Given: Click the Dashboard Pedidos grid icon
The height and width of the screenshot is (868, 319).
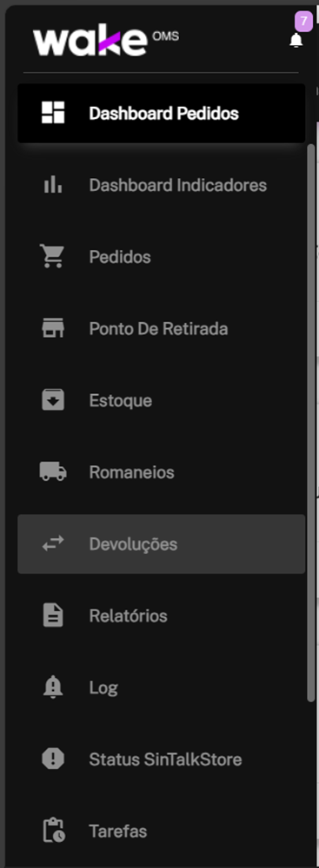Looking at the screenshot, I should pyautogui.click(x=53, y=113).
